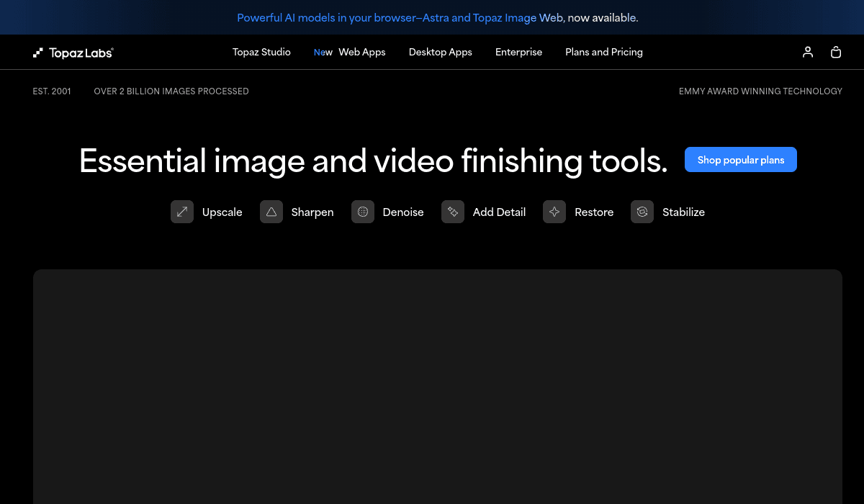This screenshot has height=504, width=864.
Task: Click the Stabilize icon
Action: point(642,212)
